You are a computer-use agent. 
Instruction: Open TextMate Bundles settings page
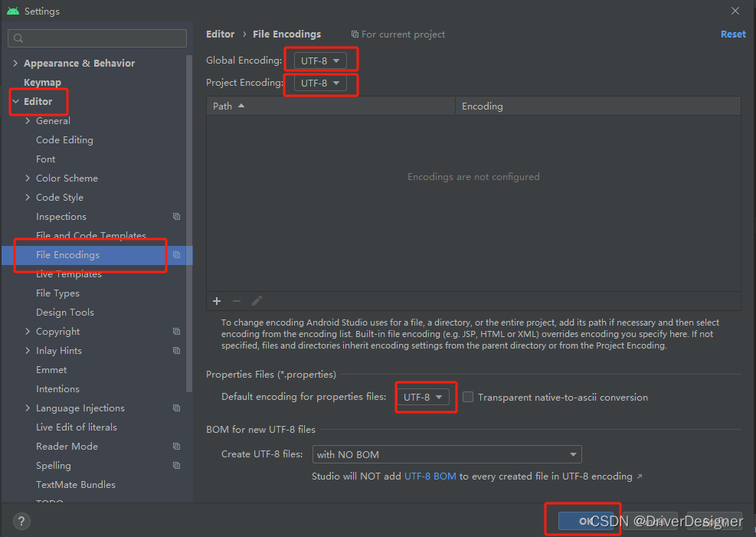(x=76, y=484)
